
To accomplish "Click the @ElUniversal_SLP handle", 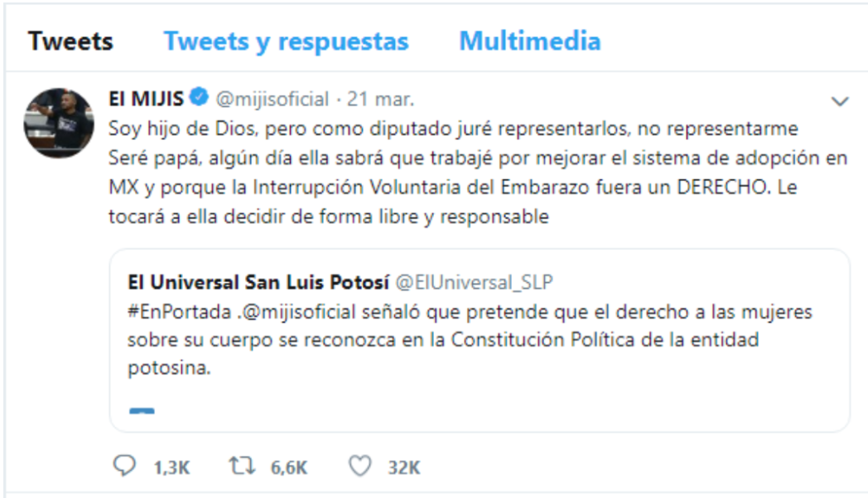I will click(x=476, y=281).
